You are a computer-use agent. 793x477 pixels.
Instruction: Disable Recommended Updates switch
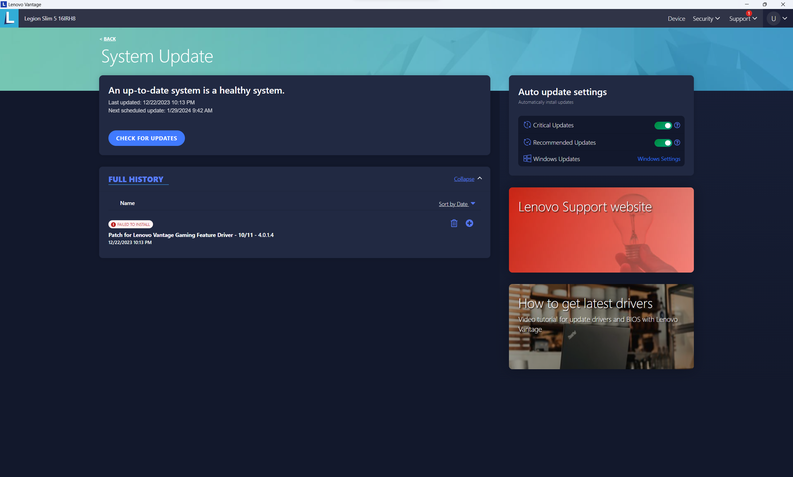[662, 143]
